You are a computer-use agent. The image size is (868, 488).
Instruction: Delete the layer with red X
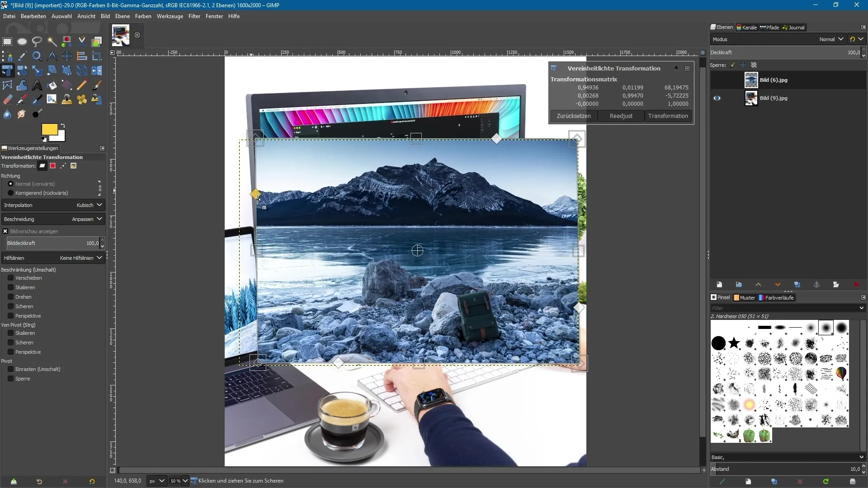pos(856,285)
